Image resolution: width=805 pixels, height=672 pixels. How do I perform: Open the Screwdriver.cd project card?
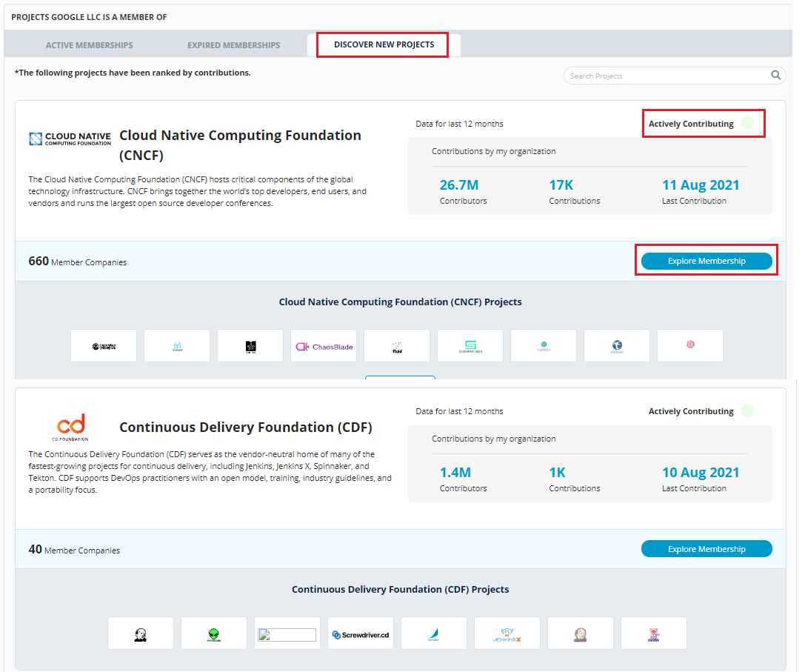[x=361, y=633]
